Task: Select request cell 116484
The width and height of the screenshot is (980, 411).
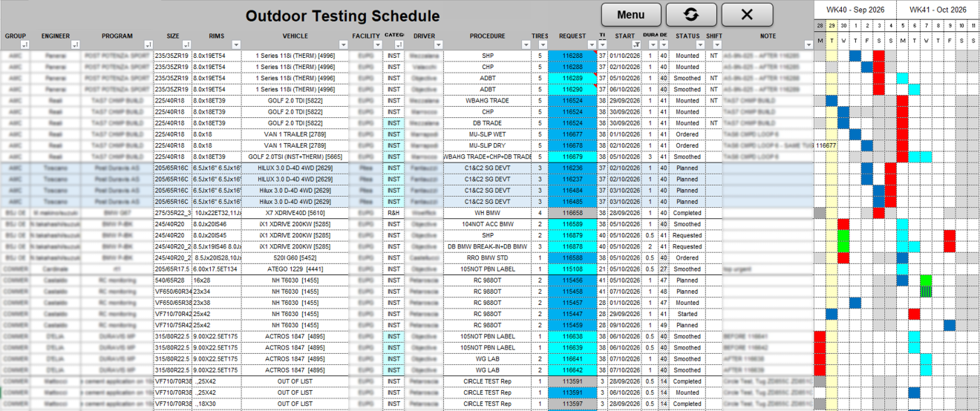Action: (x=572, y=190)
